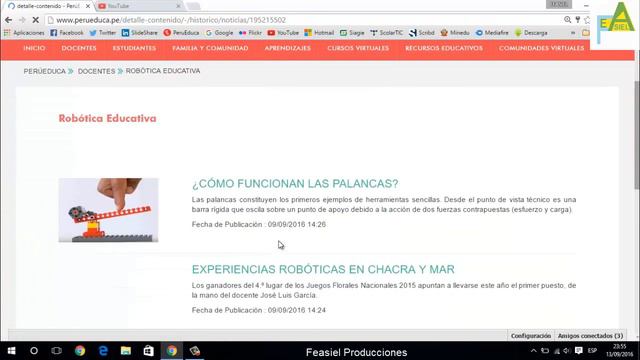Click the page vertical scrollbar thumb
The width and height of the screenshot is (640, 360).
(636, 135)
